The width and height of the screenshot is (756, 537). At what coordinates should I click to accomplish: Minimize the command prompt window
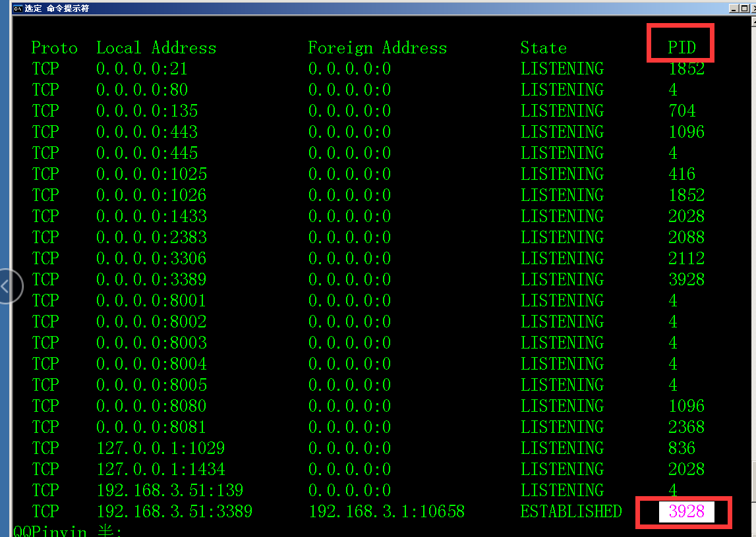(x=734, y=8)
